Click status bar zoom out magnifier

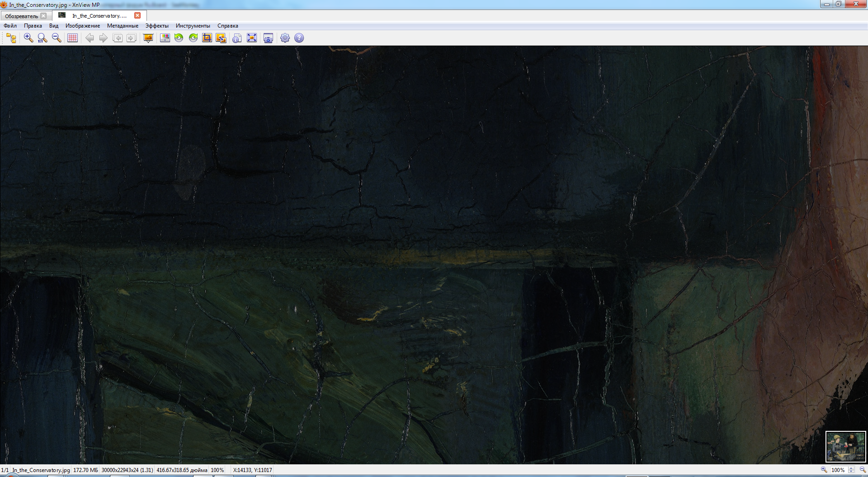(x=863, y=470)
